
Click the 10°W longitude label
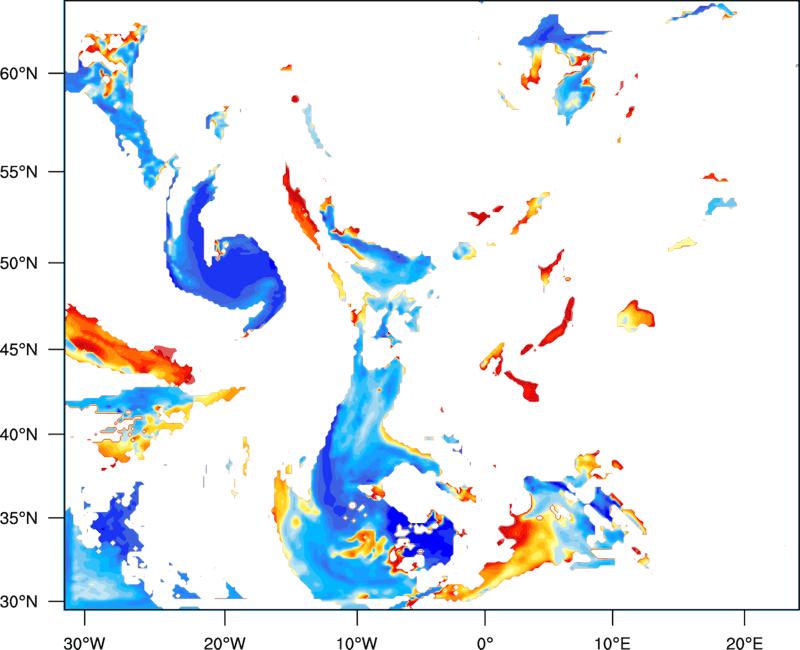pos(357,643)
